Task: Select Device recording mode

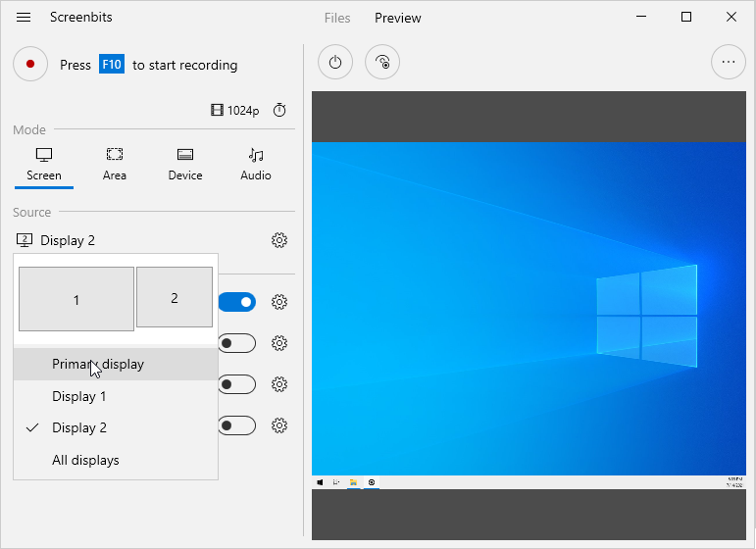Action: click(185, 166)
